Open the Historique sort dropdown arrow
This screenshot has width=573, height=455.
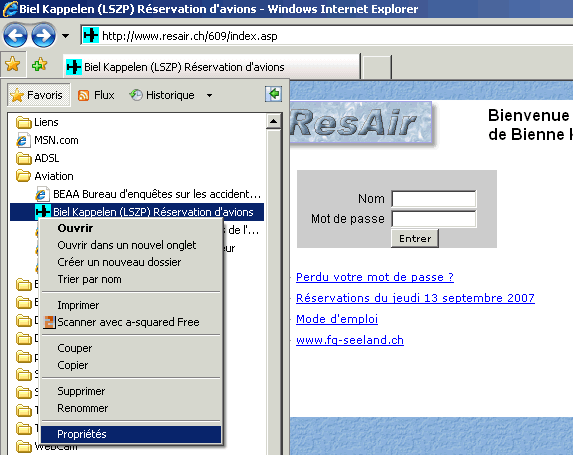pyautogui.click(x=209, y=96)
